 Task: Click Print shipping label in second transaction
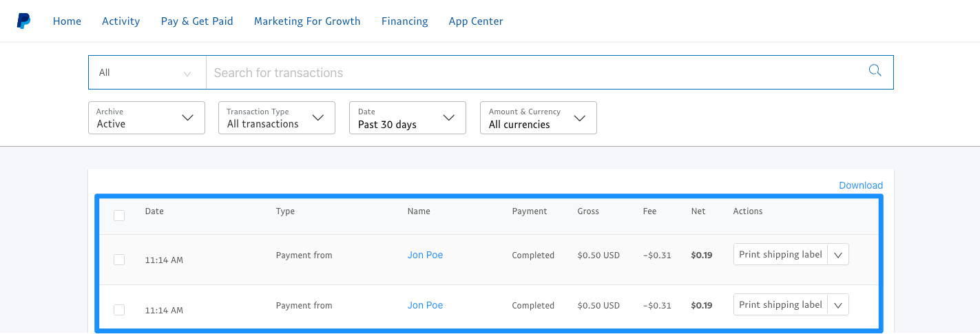coord(780,304)
